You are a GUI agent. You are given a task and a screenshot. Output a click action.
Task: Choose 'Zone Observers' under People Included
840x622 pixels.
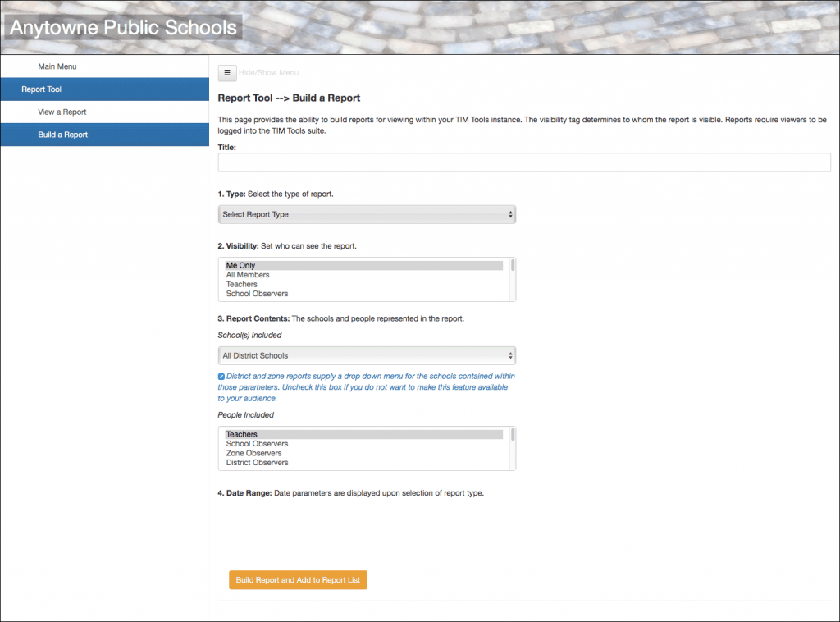pos(287,453)
